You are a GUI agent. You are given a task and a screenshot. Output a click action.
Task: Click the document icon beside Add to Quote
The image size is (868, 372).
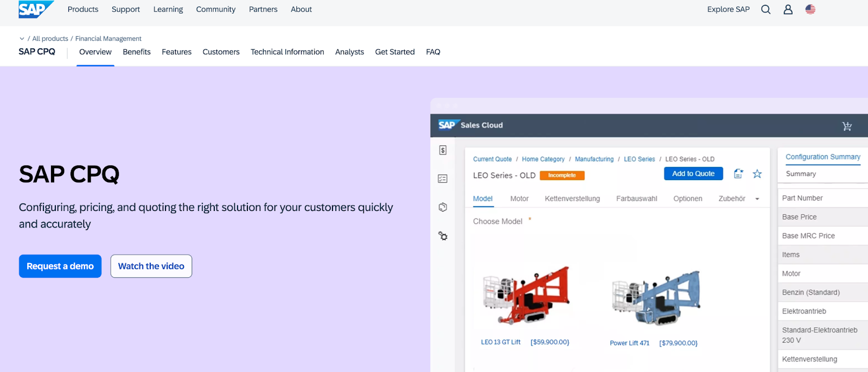[738, 174]
